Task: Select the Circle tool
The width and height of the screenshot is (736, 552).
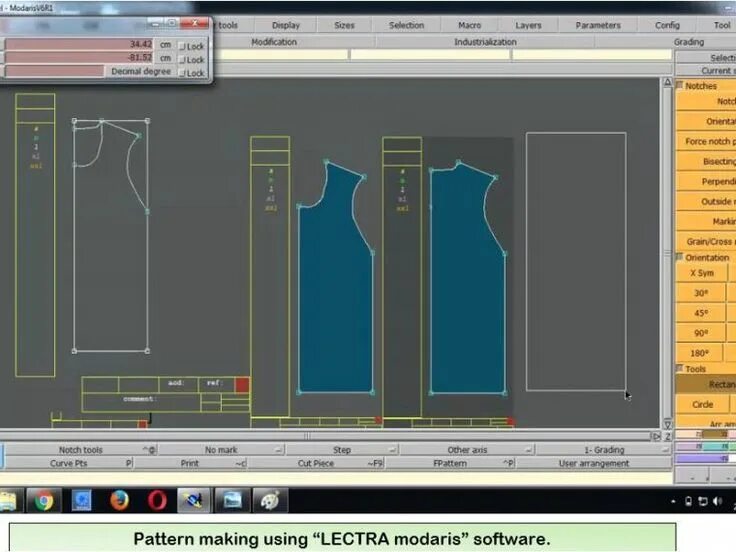Action: point(702,404)
